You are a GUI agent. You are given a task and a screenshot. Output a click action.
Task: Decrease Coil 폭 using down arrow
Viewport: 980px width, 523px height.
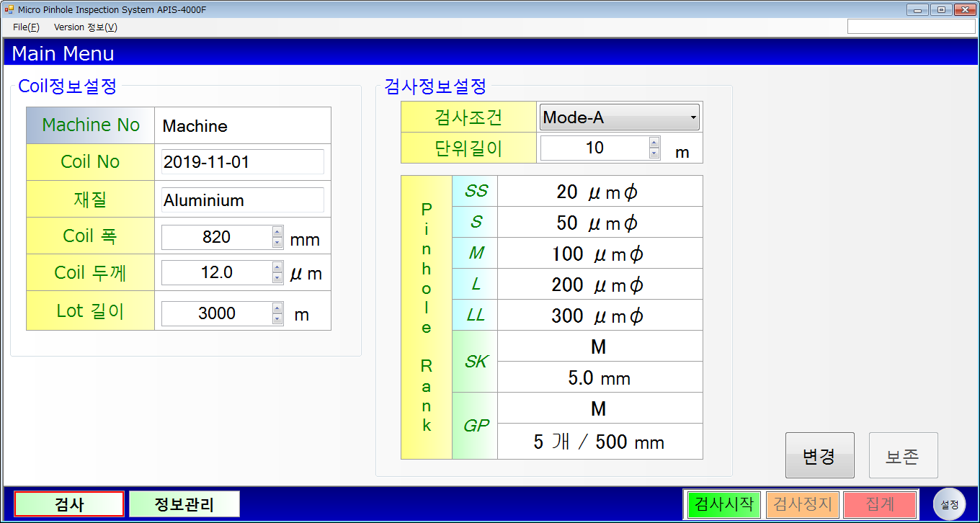click(277, 243)
